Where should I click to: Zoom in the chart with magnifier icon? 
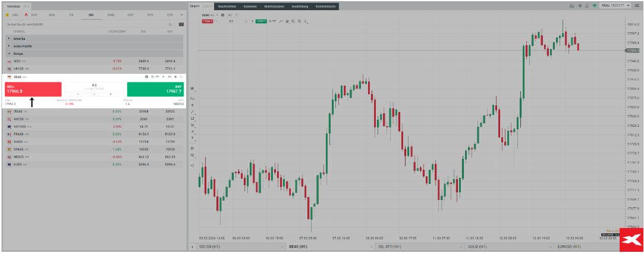click(x=300, y=21)
